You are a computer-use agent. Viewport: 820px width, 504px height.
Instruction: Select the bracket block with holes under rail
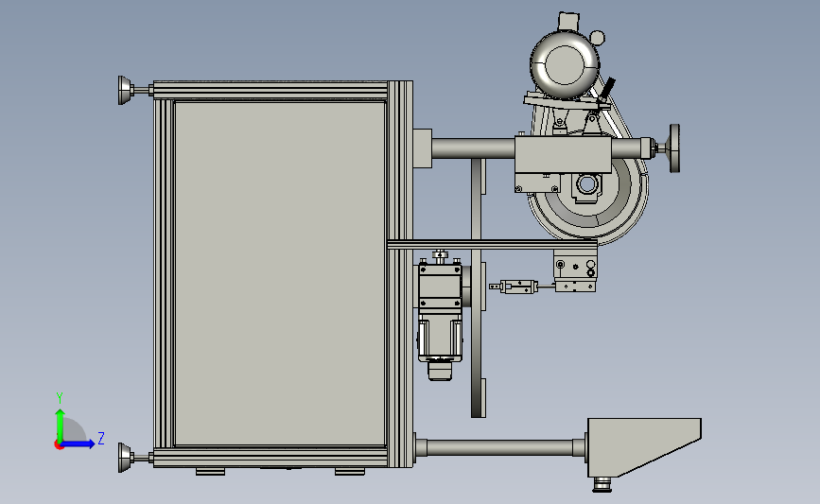[575, 265]
